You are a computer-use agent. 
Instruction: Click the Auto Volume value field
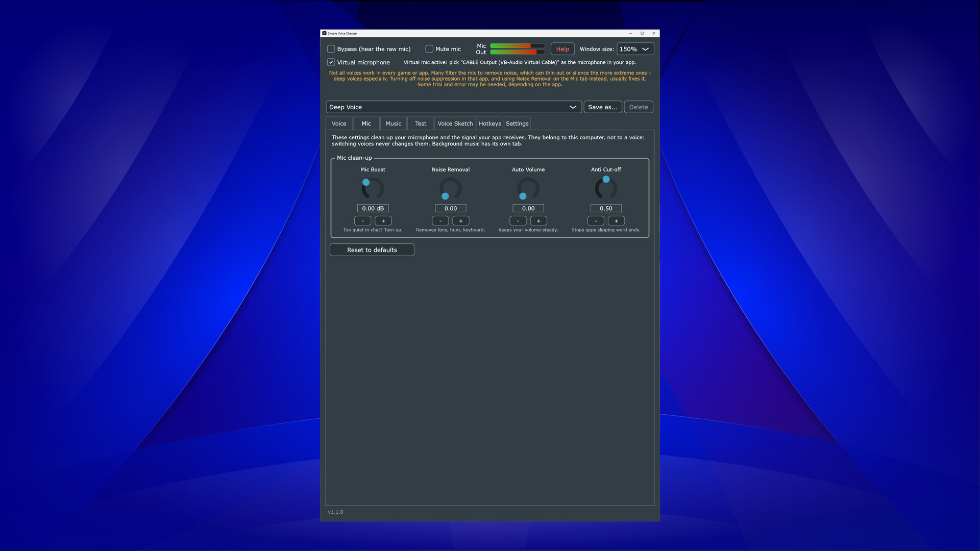pos(528,208)
